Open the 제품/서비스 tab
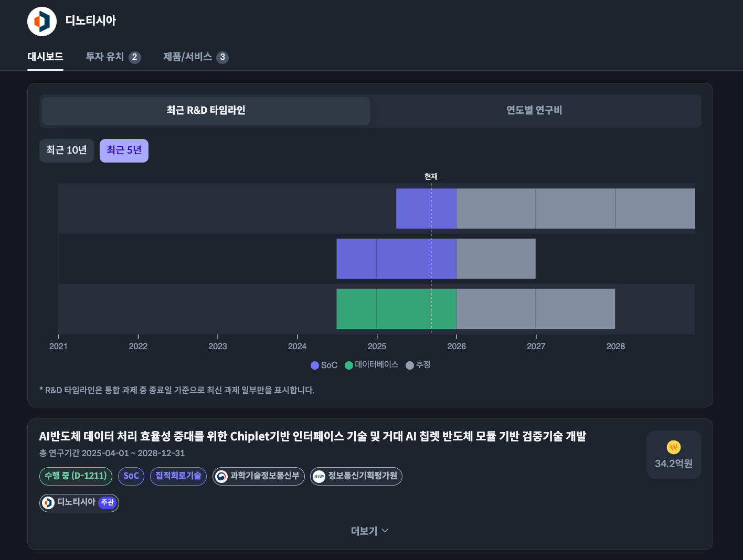This screenshot has width=743, height=560. 195,57
